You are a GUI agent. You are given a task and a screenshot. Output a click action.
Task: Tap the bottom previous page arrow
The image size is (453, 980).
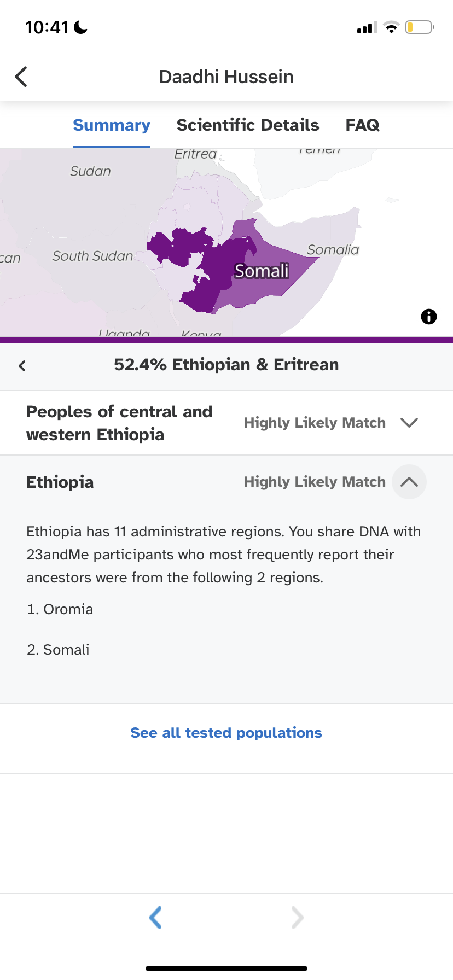click(155, 917)
